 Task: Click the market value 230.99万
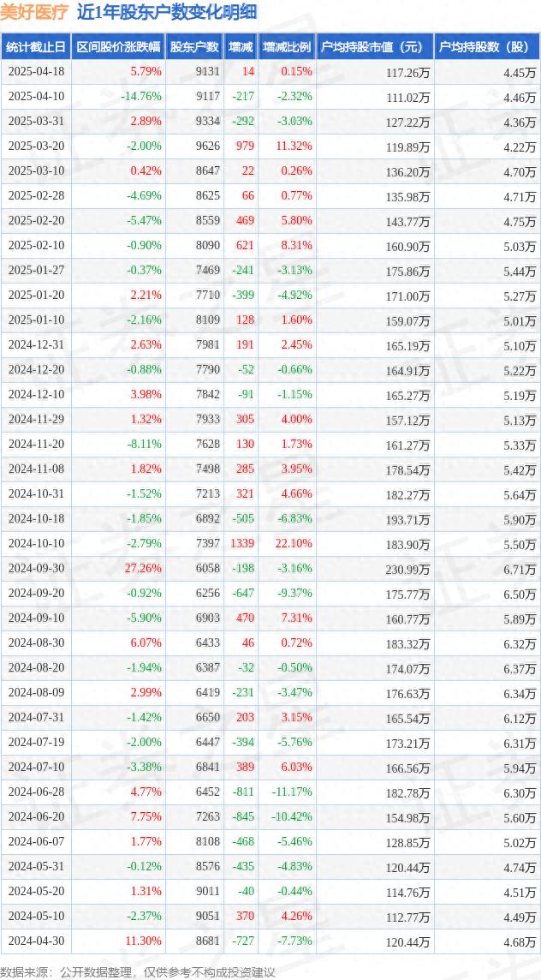tap(408, 570)
